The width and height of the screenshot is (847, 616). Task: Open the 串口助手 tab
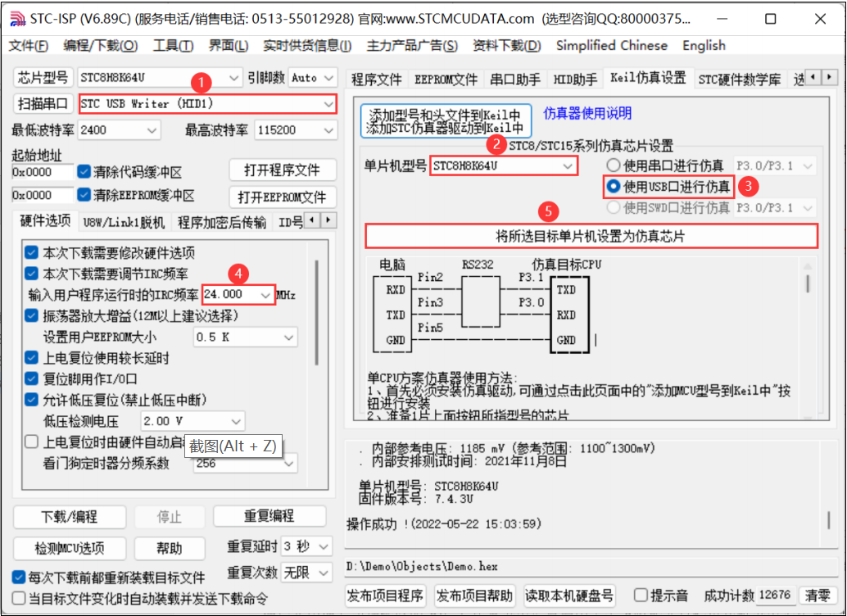coord(514,80)
